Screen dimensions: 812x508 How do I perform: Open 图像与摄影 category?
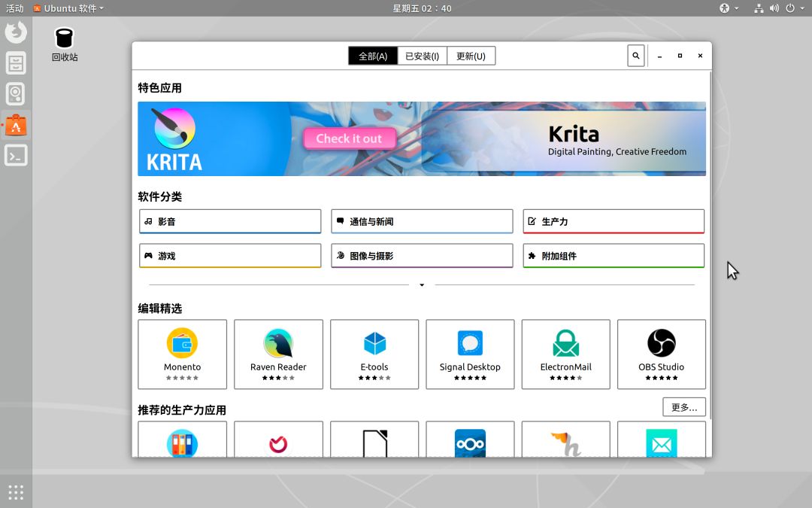pyautogui.click(x=422, y=256)
